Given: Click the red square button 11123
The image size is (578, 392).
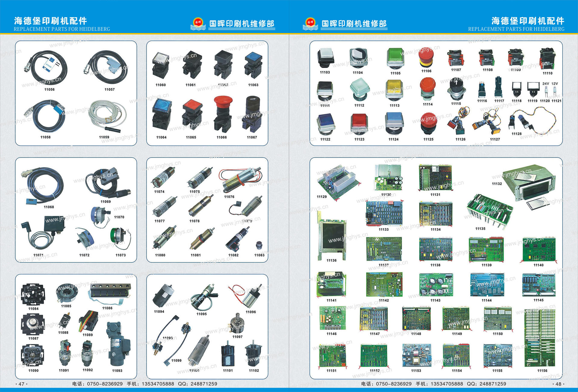Looking at the screenshot, I should coord(359,124).
